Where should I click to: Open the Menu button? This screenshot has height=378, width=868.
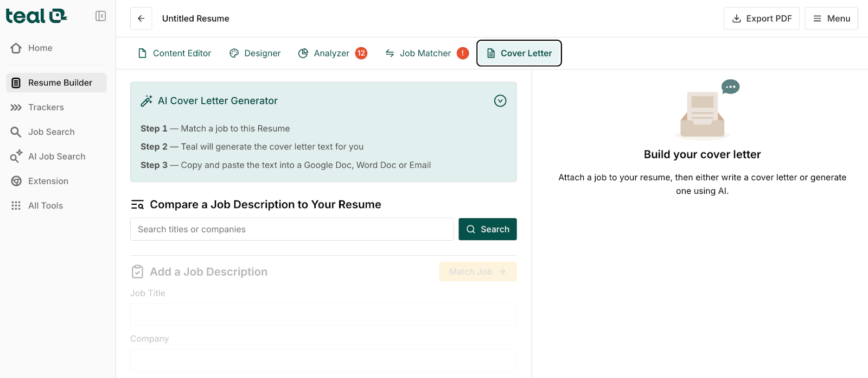831,18
